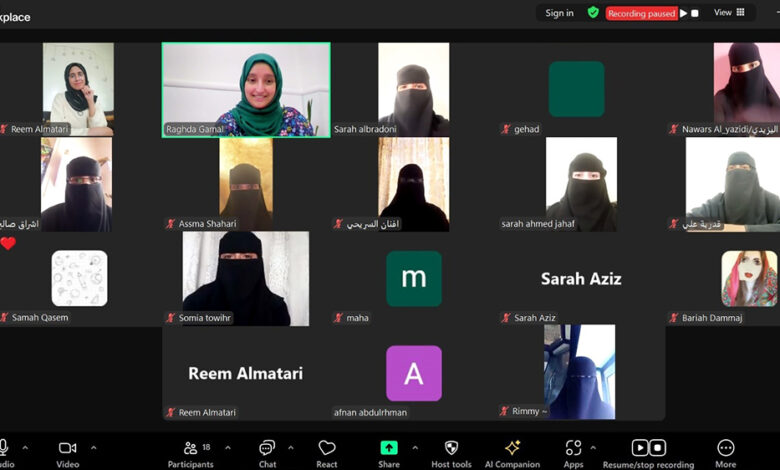Image resolution: width=780 pixels, height=470 pixels.
Task: Click the 'قدرية علي' name label
Action: tap(701, 224)
